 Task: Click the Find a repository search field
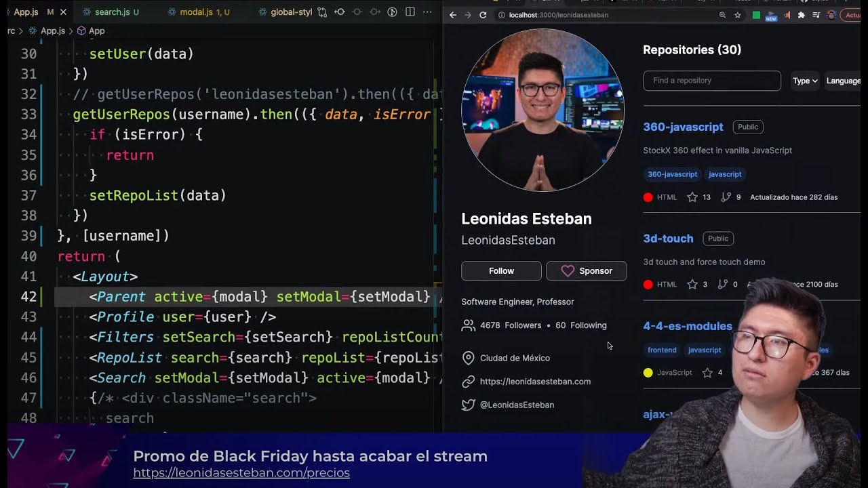coord(712,81)
